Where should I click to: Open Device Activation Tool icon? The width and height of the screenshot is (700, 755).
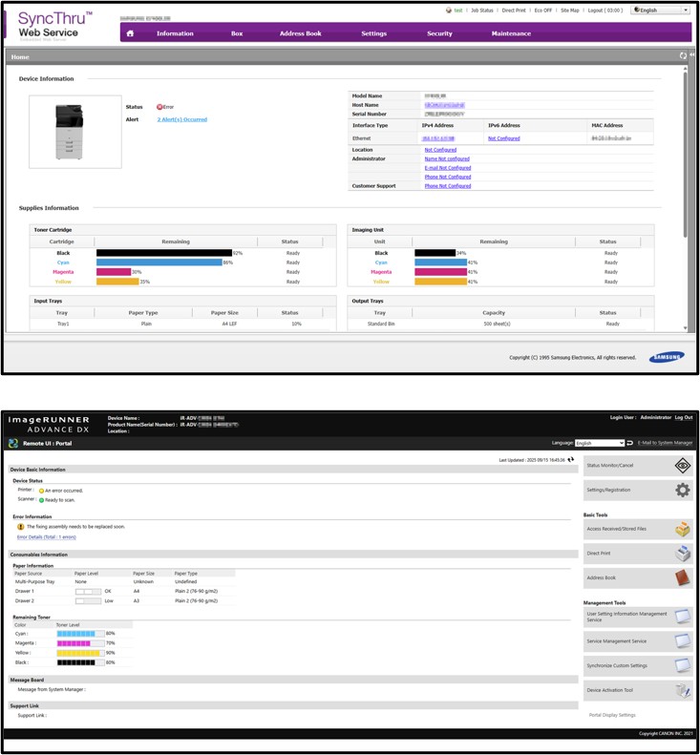pyautogui.click(x=683, y=690)
